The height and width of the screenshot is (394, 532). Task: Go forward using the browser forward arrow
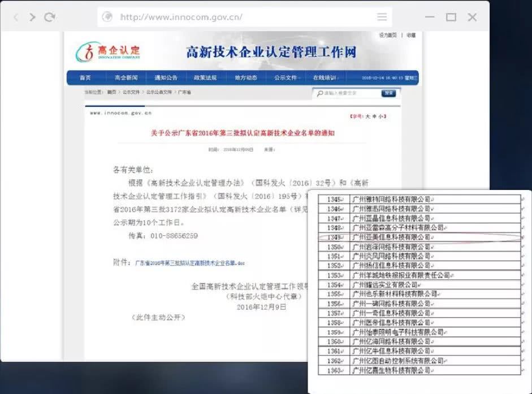coord(32,18)
